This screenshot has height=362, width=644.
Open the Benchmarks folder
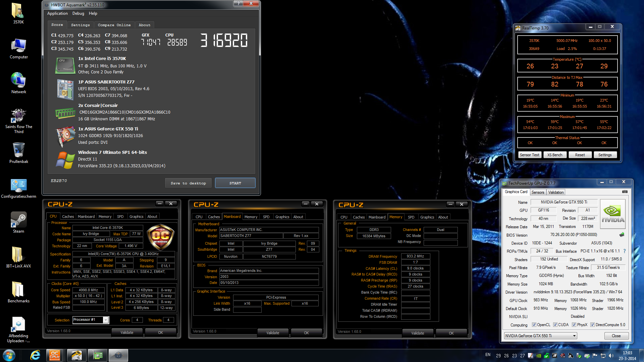pos(18,292)
